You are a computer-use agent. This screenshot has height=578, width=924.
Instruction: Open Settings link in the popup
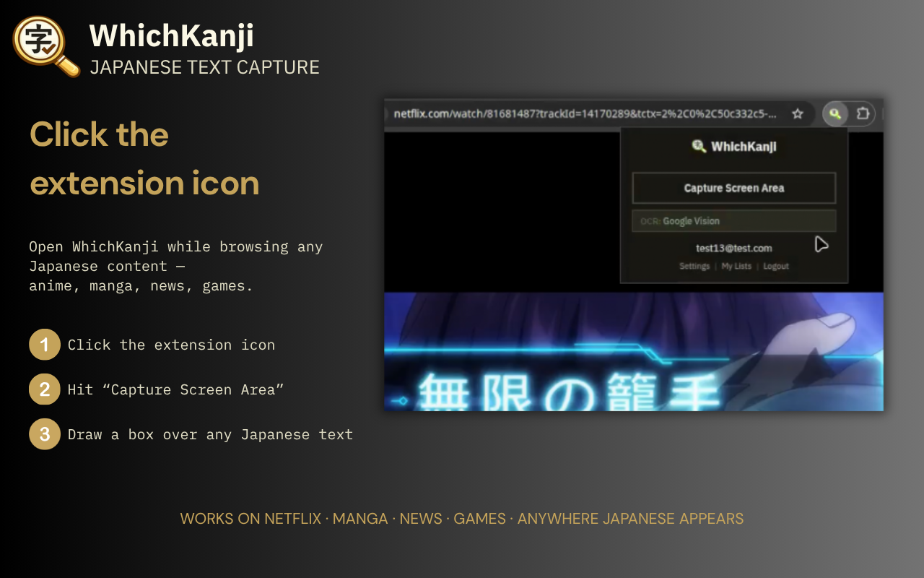pos(694,266)
